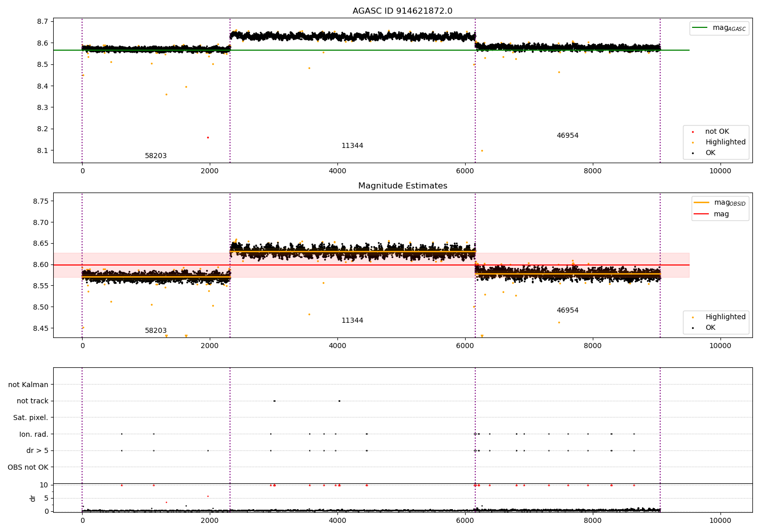
Task: Click the 'Ion. rad.' flag row label
Action: click(34, 434)
